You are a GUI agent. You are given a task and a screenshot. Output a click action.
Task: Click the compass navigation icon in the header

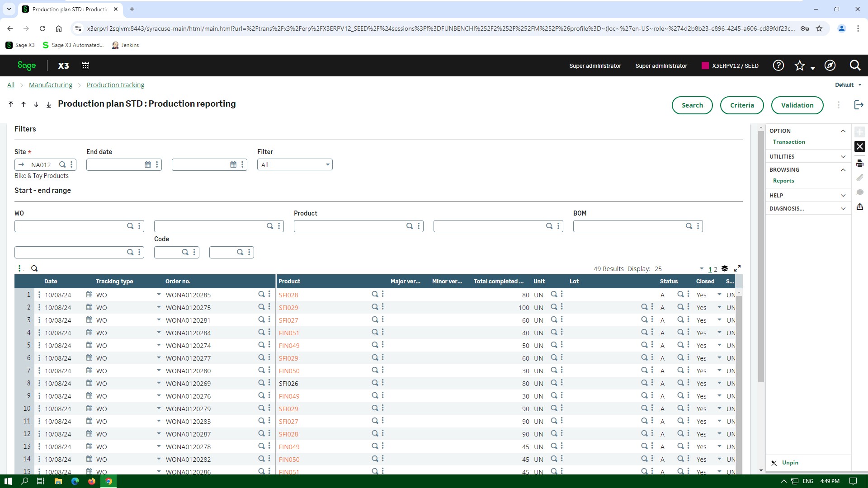[830, 66]
